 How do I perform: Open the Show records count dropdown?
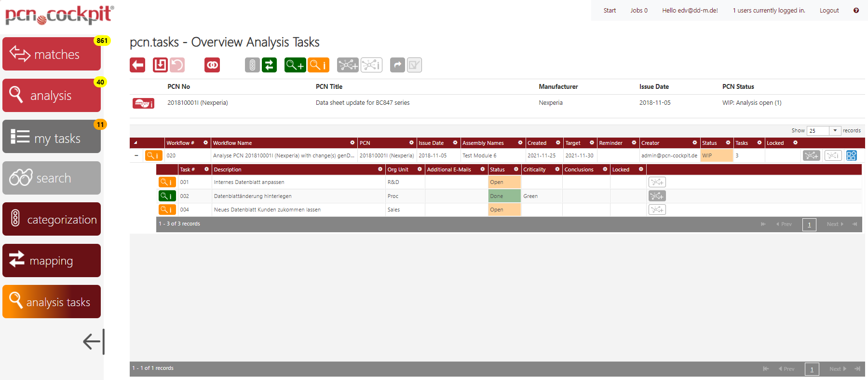tap(835, 131)
